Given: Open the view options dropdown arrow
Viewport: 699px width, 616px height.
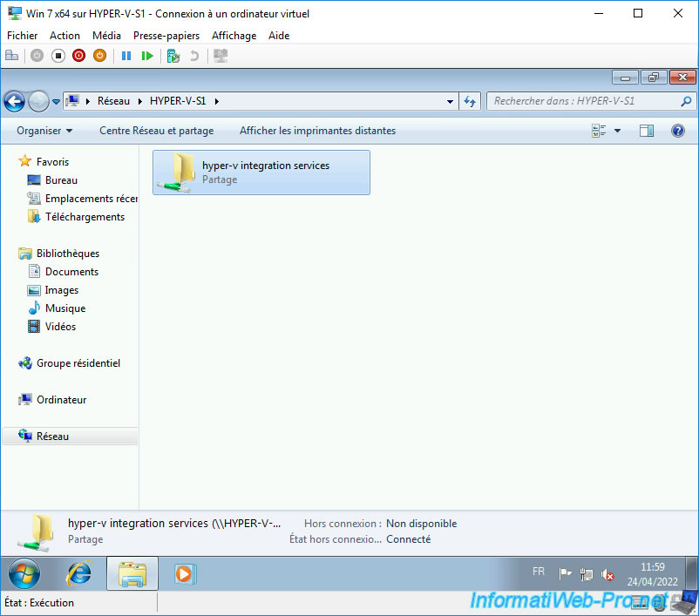Looking at the screenshot, I should [x=617, y=131].
